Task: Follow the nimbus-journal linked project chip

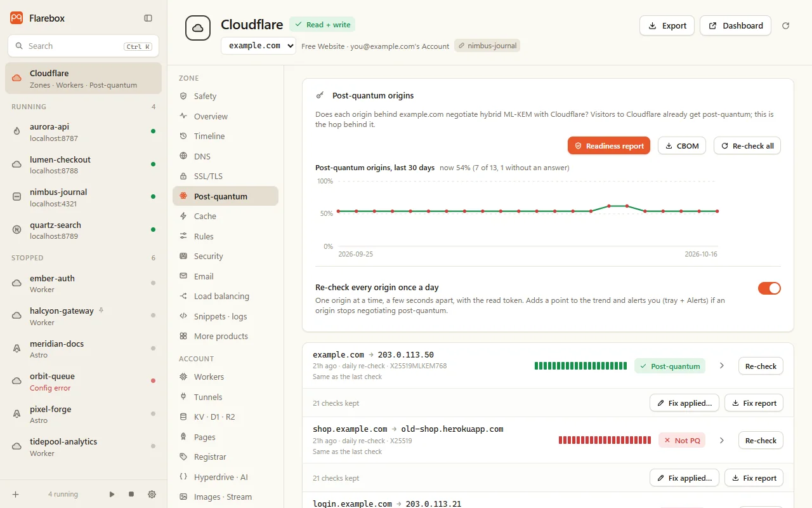Action: pyautogui.click(x=487, y=46)
